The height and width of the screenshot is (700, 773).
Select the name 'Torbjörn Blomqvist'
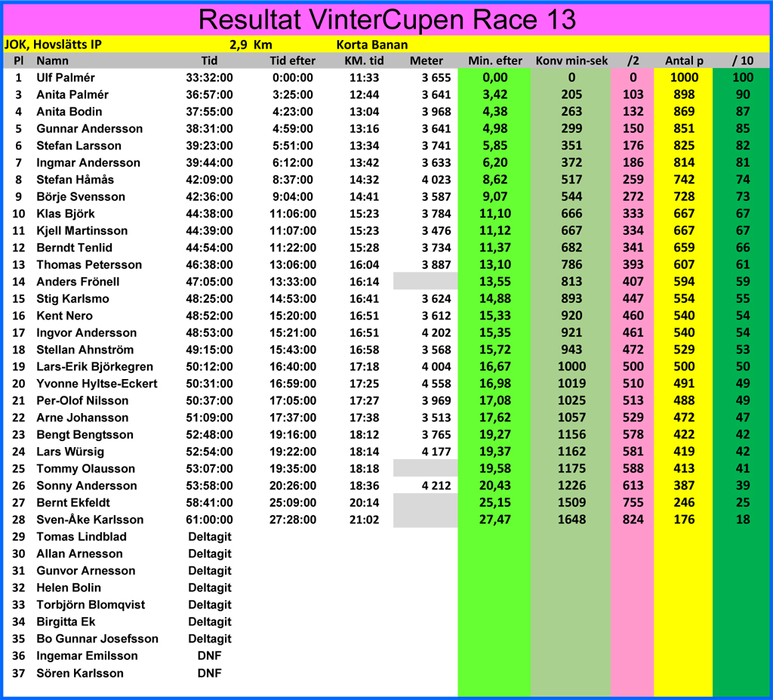(91, 605)
